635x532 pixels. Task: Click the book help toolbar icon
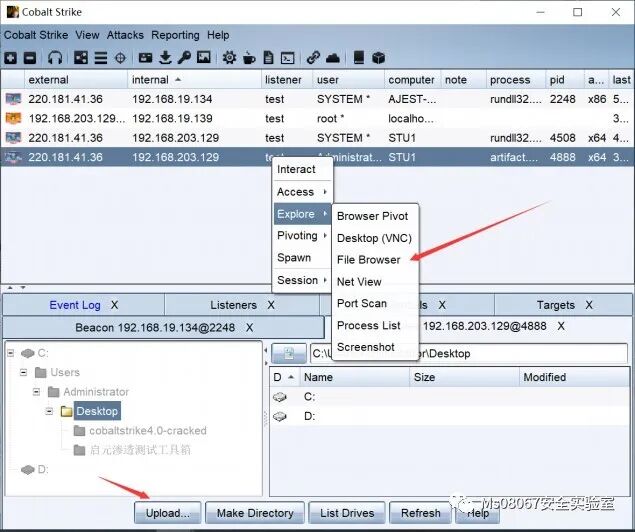358,57
